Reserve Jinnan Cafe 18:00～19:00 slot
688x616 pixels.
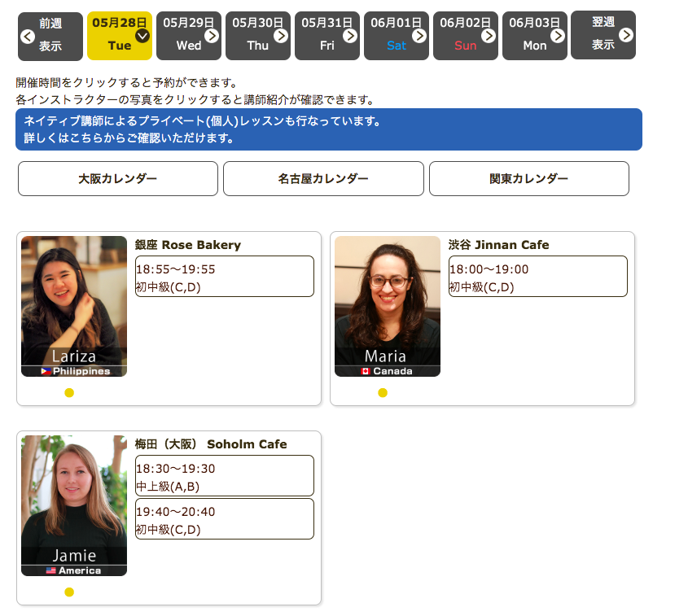[x=537, y=277]
